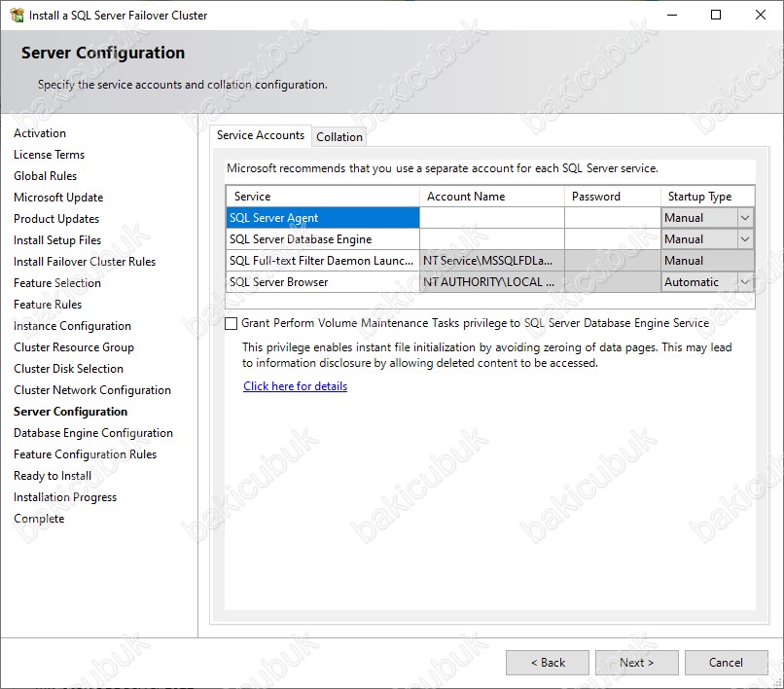The height and width of the screenshot is (689, 784).
Task: Open Startup Type dropdown for SQL Server Database Engine
Action: (744, 239)
